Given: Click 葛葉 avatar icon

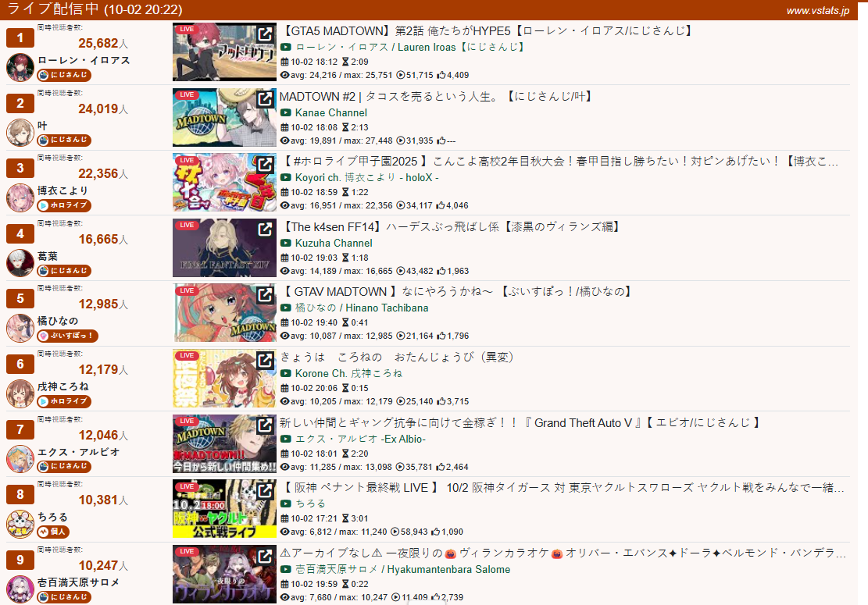Looking at the screenshot, I should pos(20,263).
